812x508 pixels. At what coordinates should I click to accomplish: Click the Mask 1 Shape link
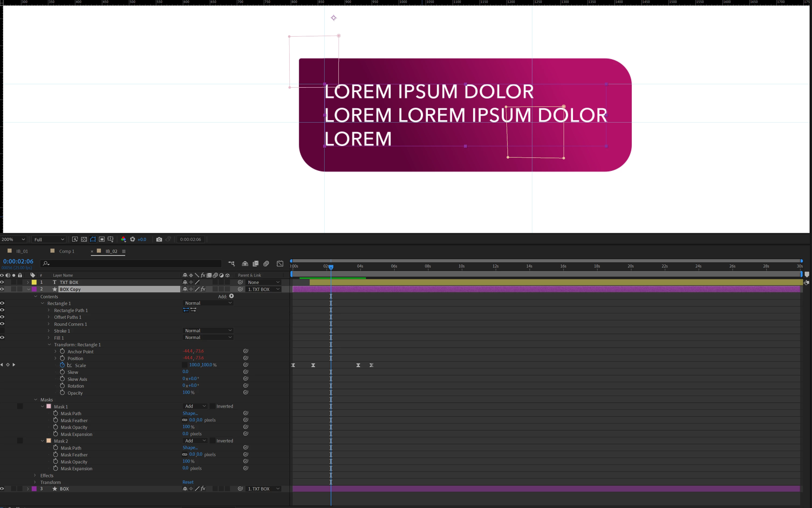tap(190, 413)
